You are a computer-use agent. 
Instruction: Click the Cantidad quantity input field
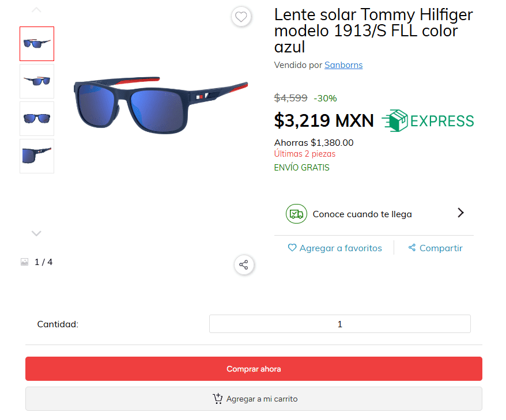pos(339,324)
